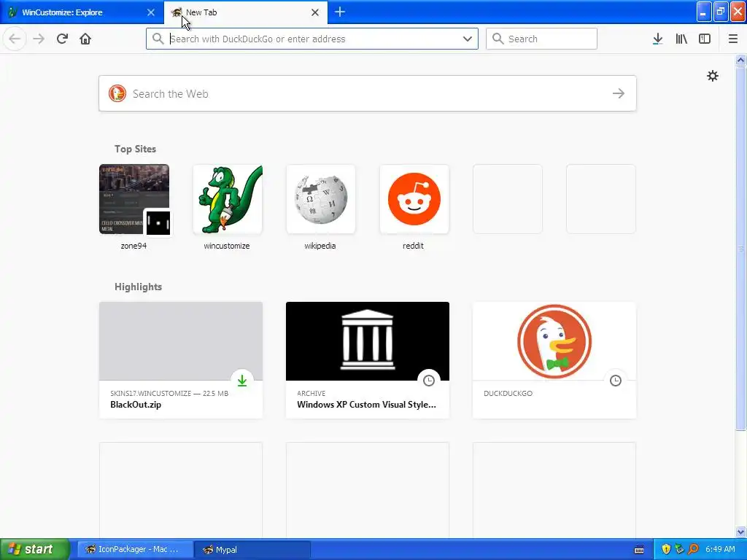Click the vertical scrollbar thumb
This screenshot has height=560, width=747.
740,248
